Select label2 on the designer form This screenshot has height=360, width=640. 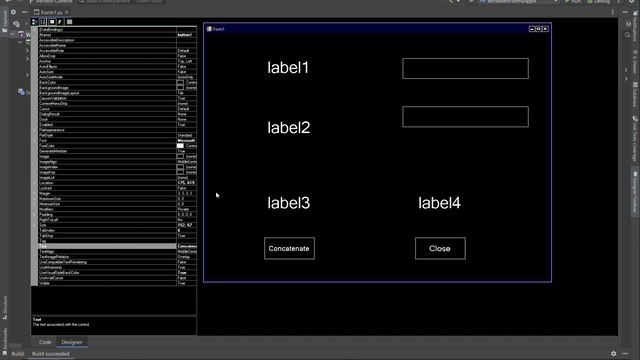coord(289,127)
